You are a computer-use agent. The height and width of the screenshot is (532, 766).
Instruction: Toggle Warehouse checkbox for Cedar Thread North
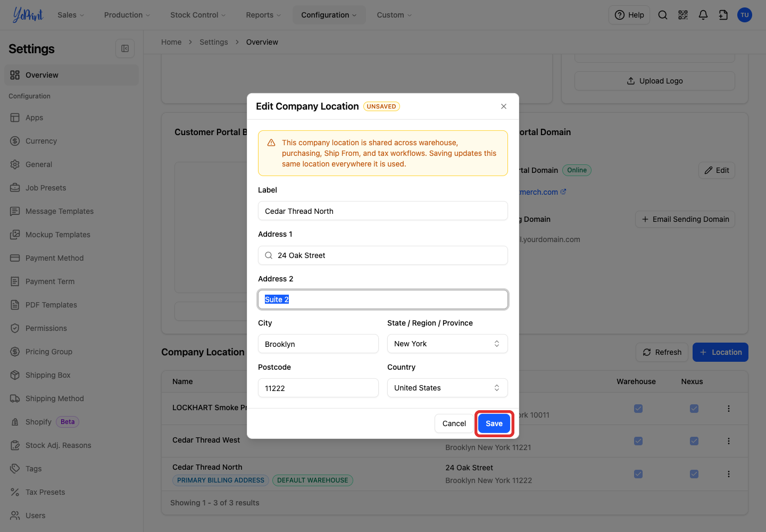click(638, 474)
